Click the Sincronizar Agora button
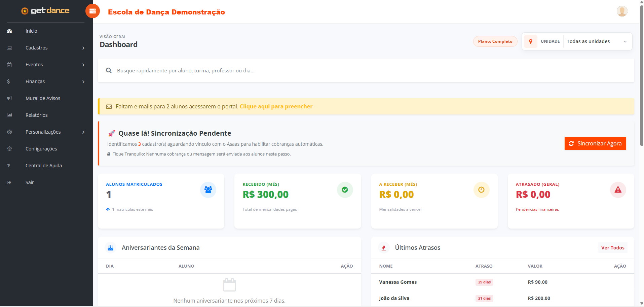Screen dimensions: 644x307 pyautogui.click(x=595, y=143)
